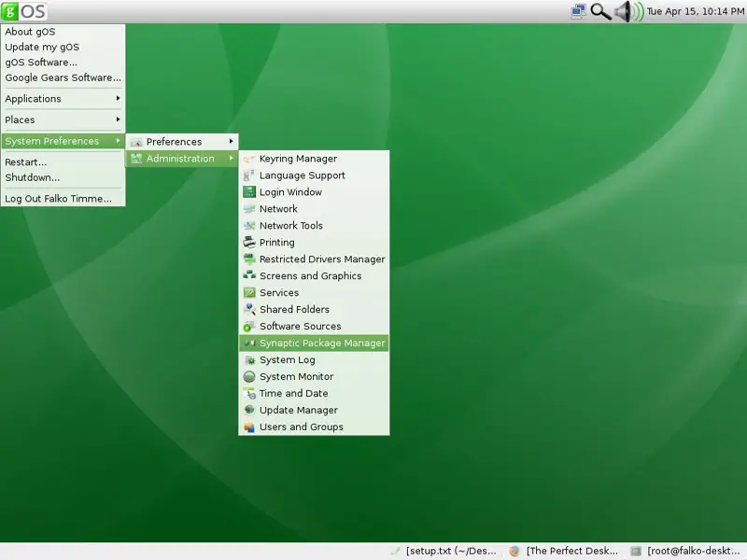Click the volume speaker icon
This screenshot has height=560, width=747.
coord(628,11)
